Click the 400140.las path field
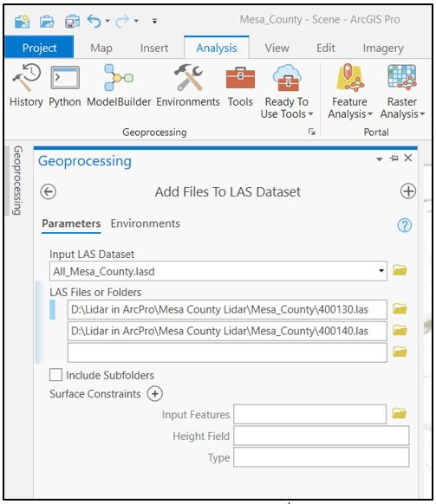Screen dimensions: 436x504 click(x=227, y=331)
